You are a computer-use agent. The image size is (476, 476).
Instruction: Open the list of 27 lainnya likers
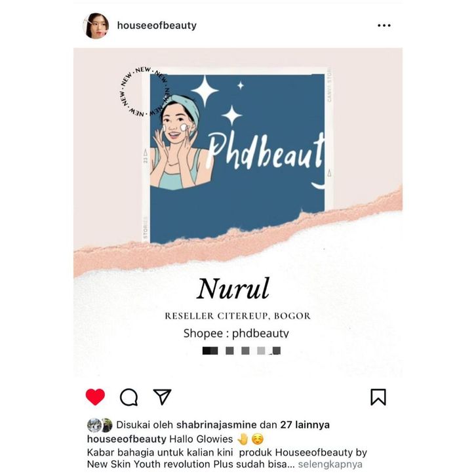point(305,425)
